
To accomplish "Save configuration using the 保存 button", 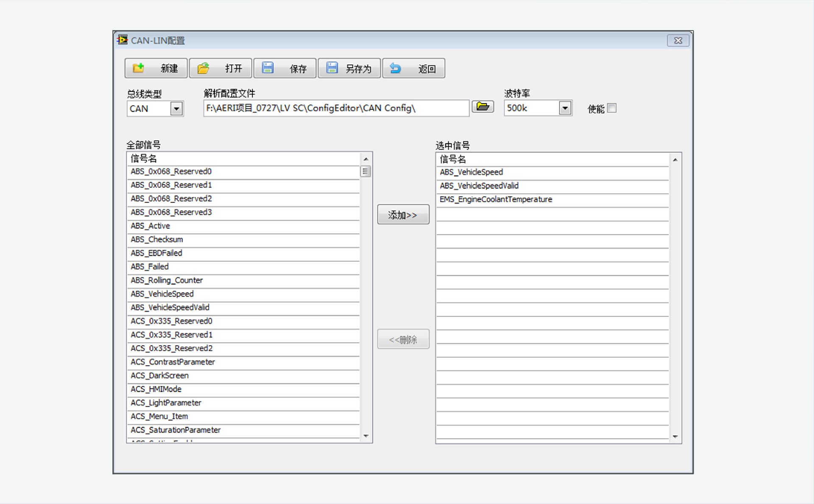I will click(285, 68).
